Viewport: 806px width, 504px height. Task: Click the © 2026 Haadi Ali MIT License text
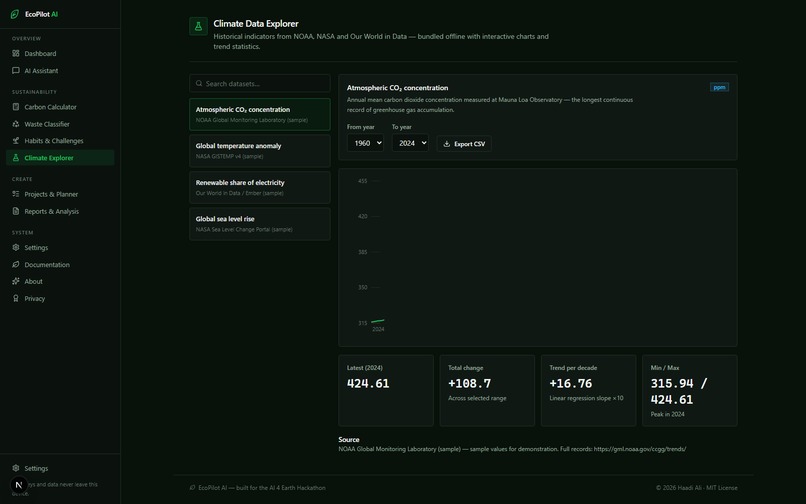pos(697,488)
